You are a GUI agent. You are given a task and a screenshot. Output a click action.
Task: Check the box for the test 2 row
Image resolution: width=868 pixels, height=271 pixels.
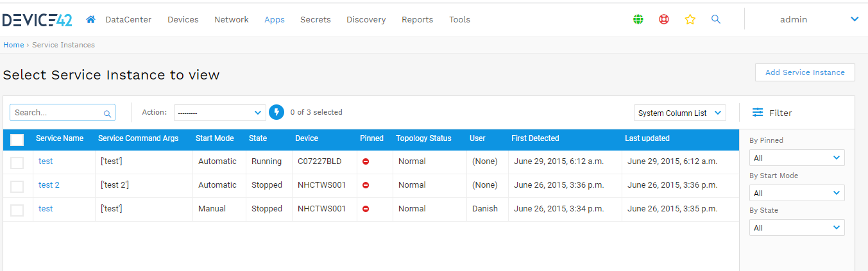tap(17, 186)
